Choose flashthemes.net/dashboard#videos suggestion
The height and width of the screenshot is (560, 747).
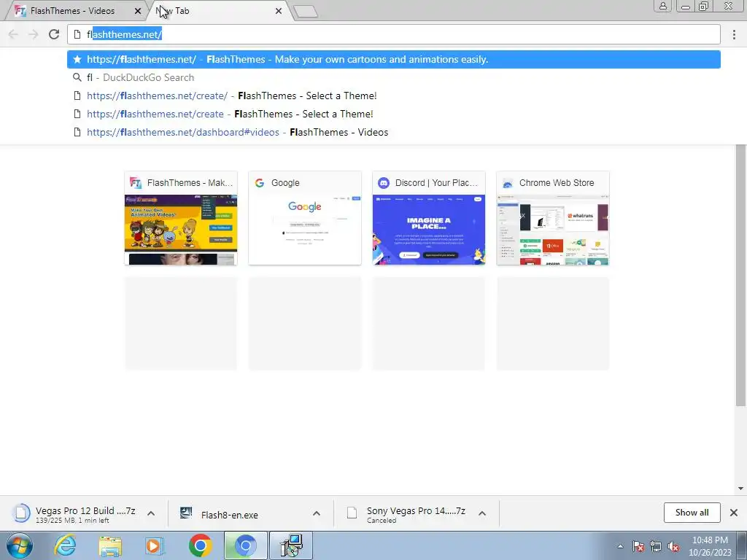(393, 133)
